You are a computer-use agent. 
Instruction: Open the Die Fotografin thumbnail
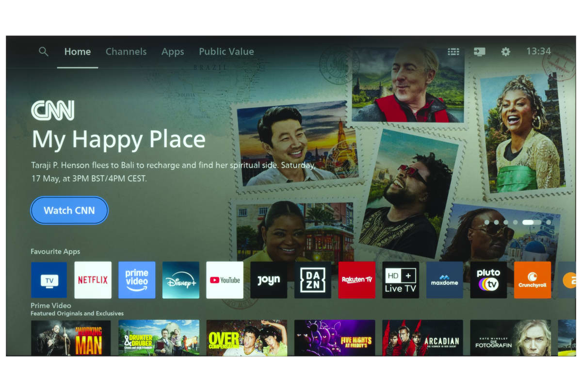coord(510,338)
